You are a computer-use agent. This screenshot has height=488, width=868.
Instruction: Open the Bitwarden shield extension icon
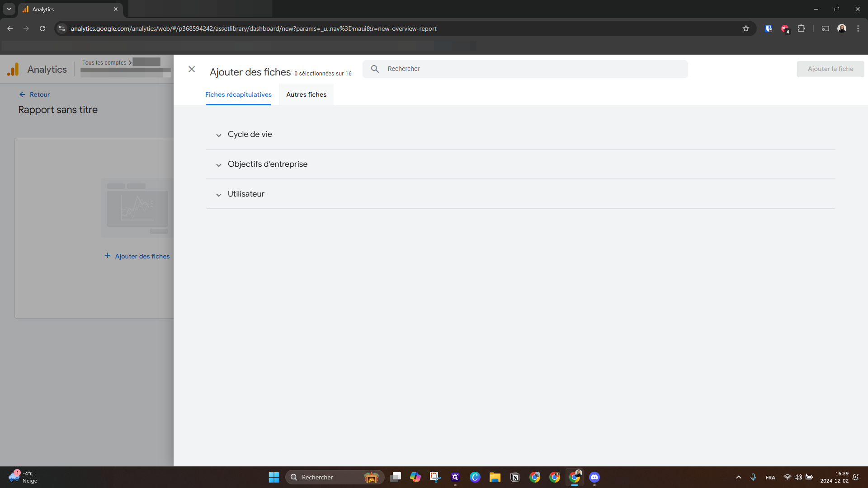point(769,28)
